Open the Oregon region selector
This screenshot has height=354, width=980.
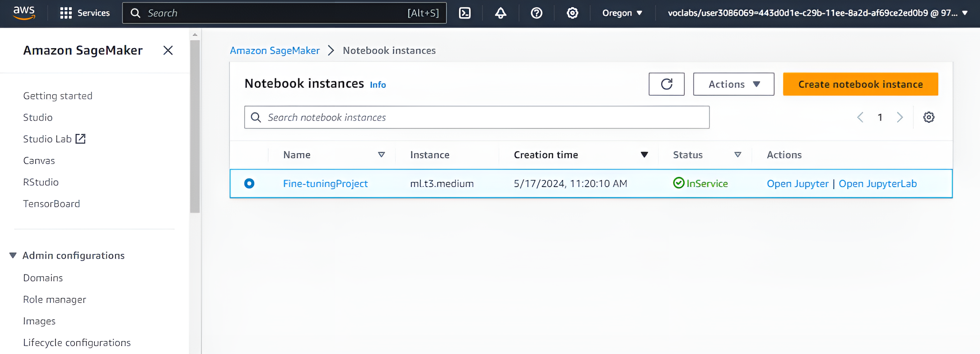[x=621, y=13]
